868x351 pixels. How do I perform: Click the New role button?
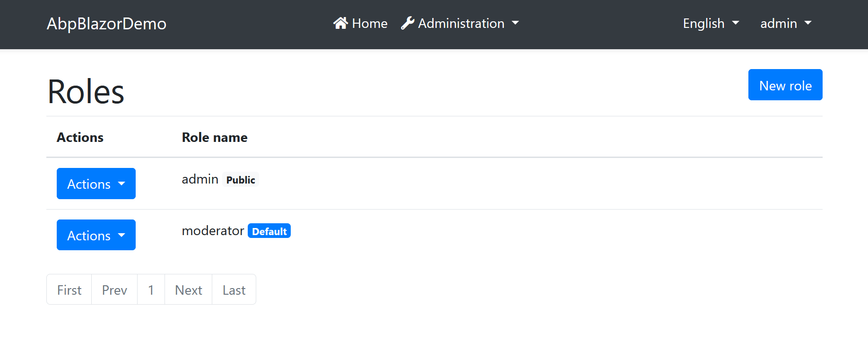click(785, 85)
